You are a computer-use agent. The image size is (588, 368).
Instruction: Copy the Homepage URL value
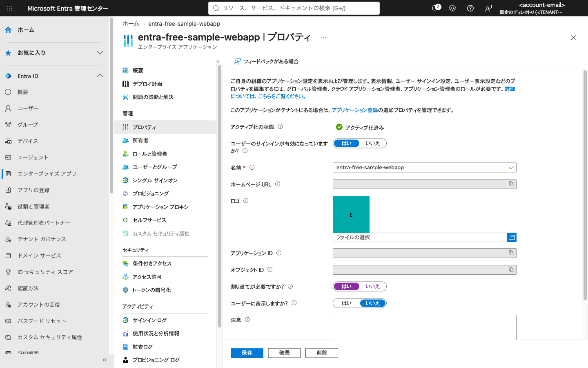pos(511,184)
